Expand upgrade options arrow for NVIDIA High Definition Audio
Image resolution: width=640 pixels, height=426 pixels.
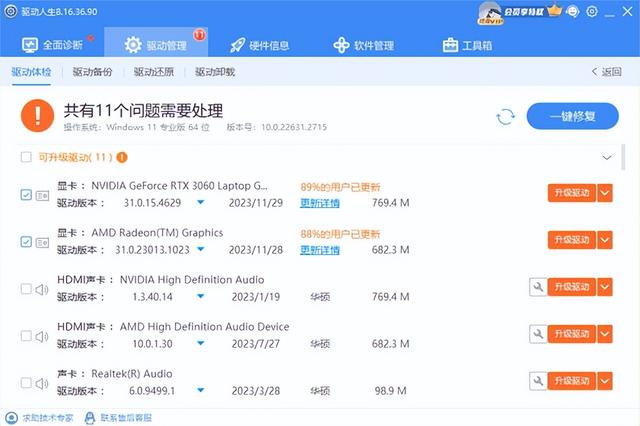point(605,287)
